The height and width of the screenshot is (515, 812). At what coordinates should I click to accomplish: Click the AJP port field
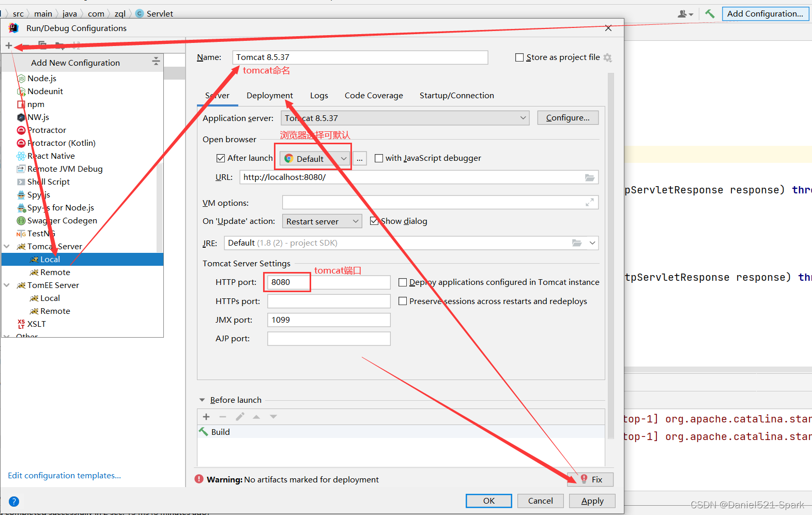329,339
